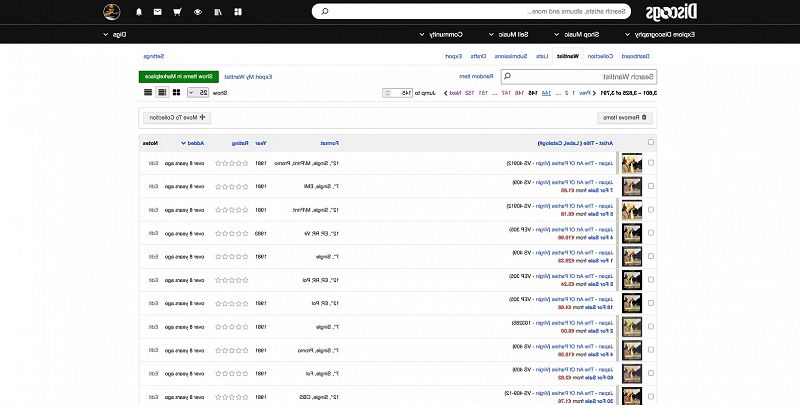
Task: Open the messages envelope icon
Action: click(158, 12)
